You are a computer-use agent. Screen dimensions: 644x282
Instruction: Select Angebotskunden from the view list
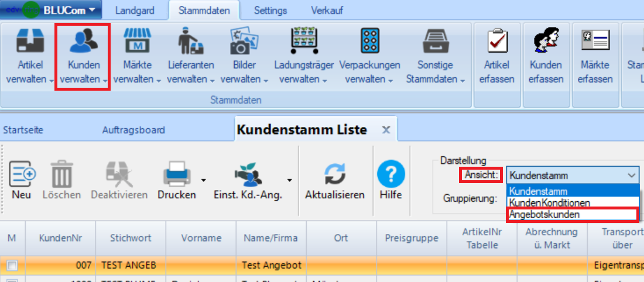[544, 215]
